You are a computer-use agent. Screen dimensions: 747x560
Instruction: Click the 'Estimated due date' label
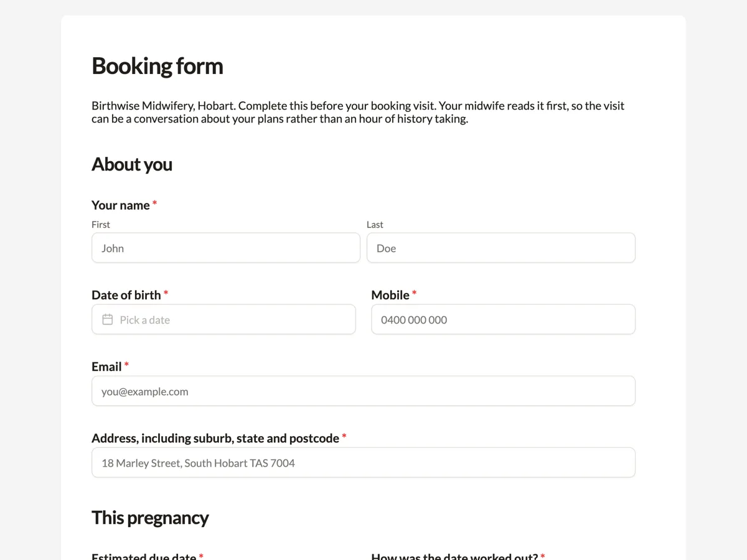[144, 556]
